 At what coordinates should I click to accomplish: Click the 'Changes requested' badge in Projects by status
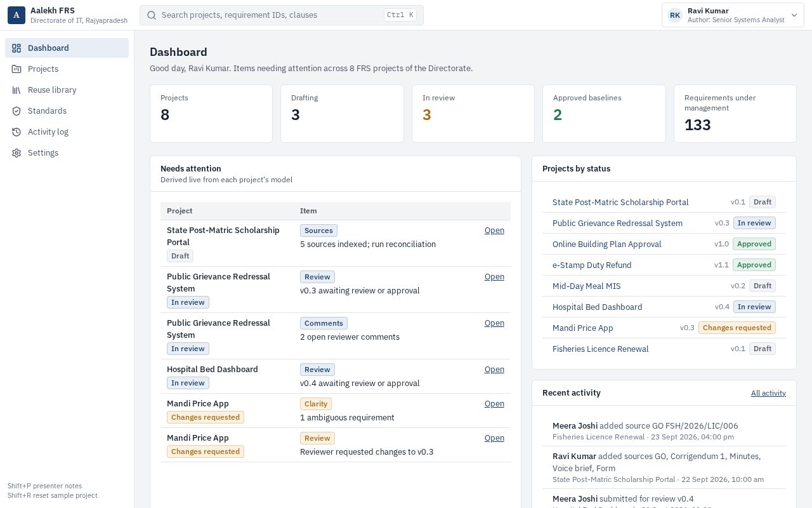click(737, 328)
